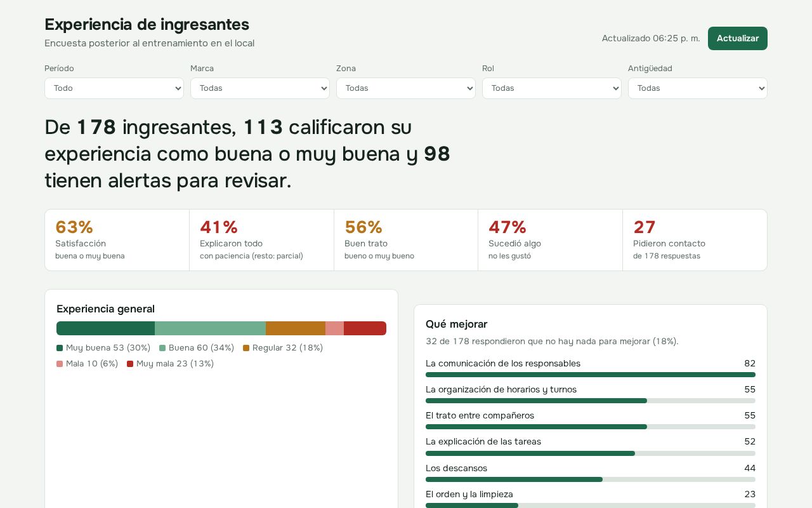Open the Rol dropdown
The height and width of the screenshot is (508, 812).
tap(552, 88)
